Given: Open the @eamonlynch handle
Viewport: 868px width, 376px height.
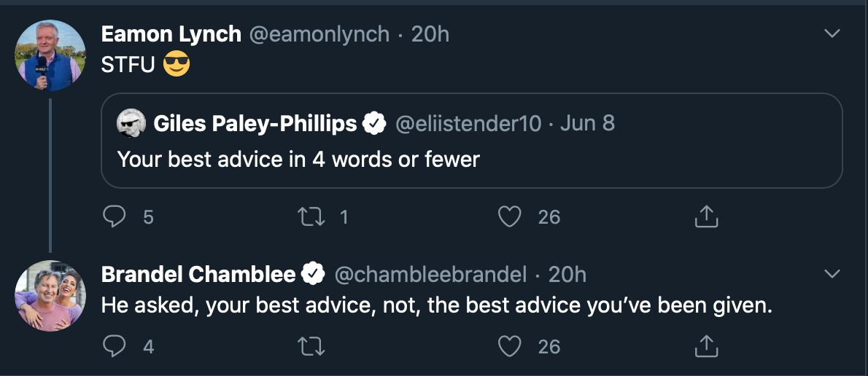Looking at the screenshot, I should point(319,34).
